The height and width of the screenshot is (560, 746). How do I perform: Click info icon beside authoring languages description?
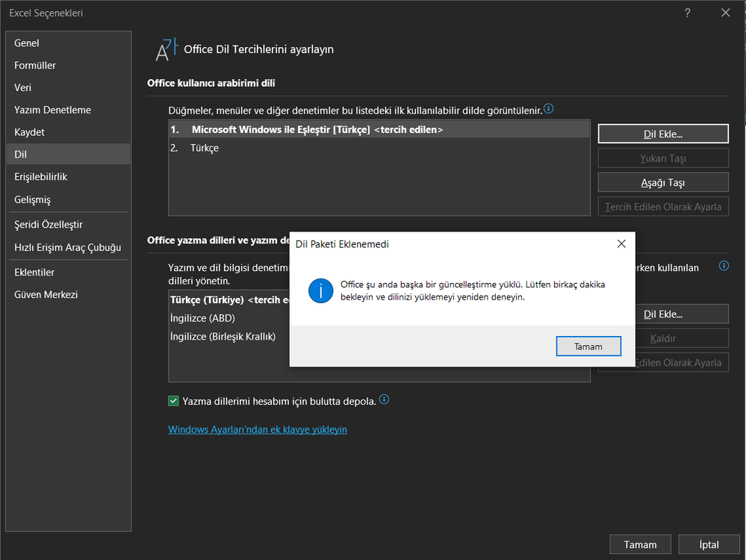(724, 266)
